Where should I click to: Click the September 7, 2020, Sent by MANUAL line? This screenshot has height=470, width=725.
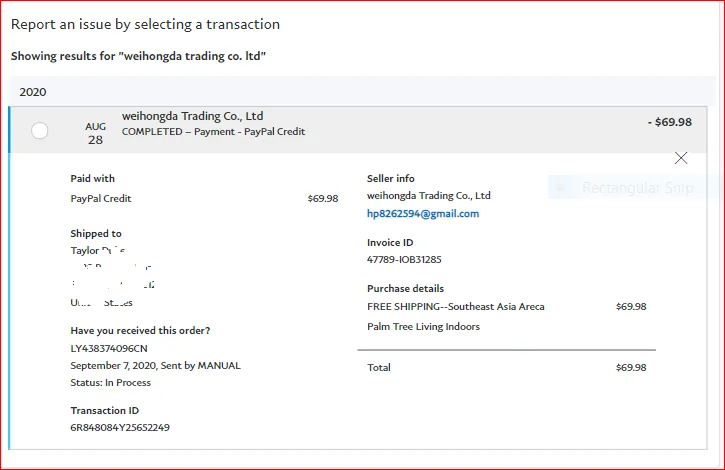point(155,365)
